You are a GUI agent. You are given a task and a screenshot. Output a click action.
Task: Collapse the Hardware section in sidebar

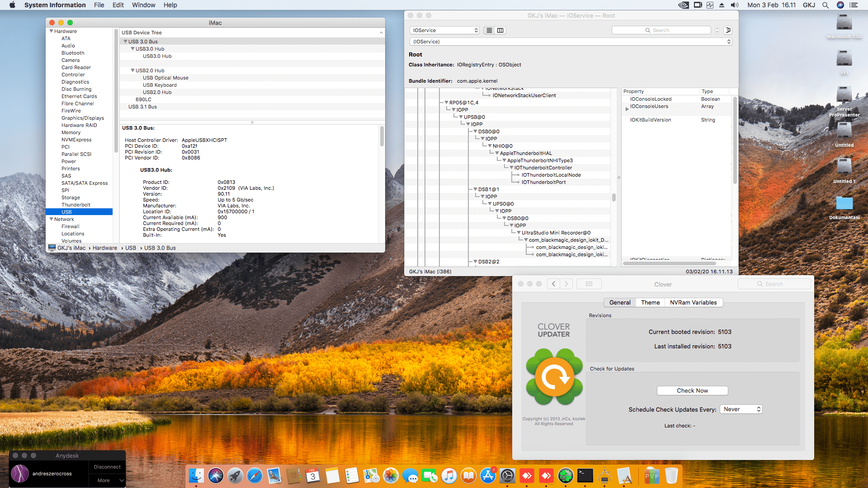pos(51,31)
